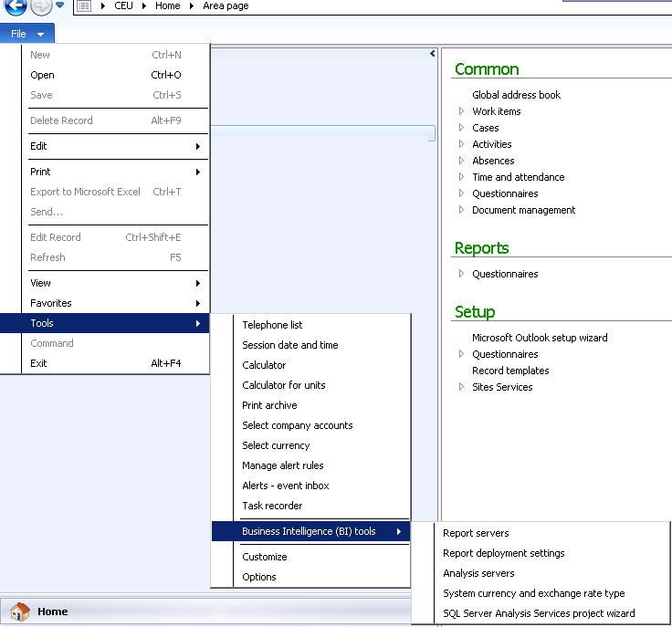Click the address bar list icon

click(x=84, y=6)
